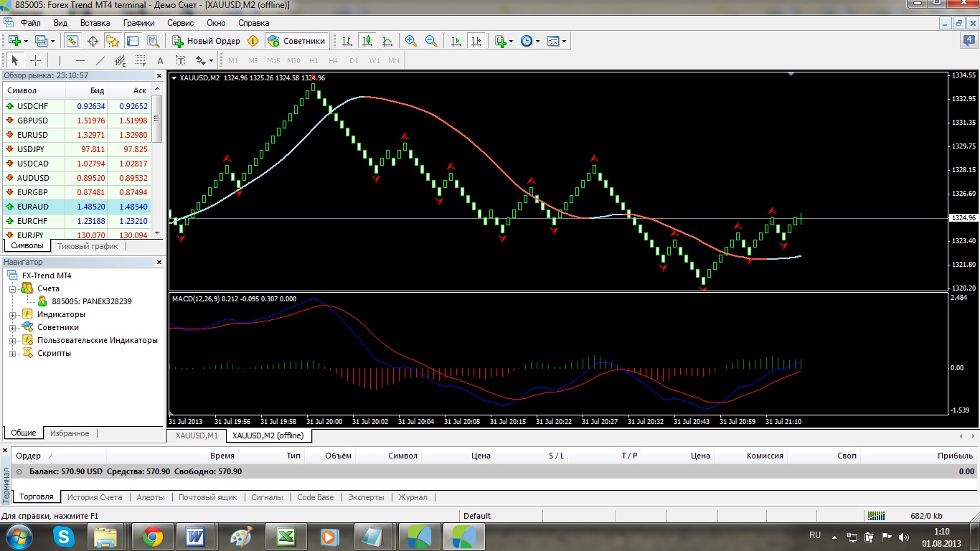Viewport: 980px width, 551px height.
Task: Select the text A drawing tool
Action: click(160, 61)
